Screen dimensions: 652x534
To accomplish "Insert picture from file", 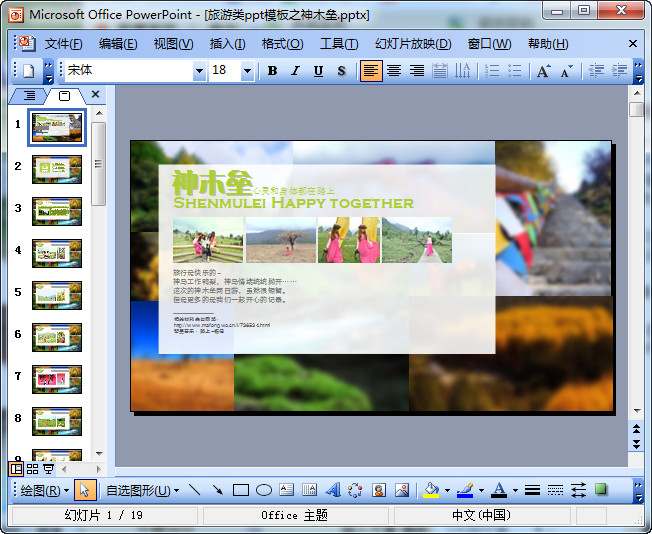I will pos(402,490).
